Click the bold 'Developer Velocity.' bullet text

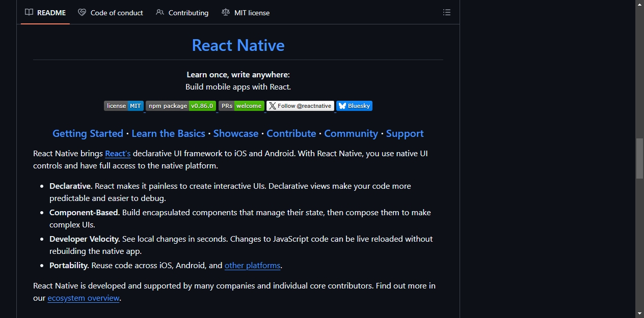pos(85,239)
